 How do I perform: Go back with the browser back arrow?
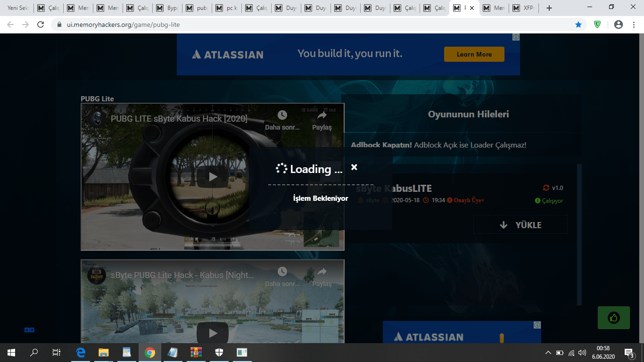click(x=10, y=25)
